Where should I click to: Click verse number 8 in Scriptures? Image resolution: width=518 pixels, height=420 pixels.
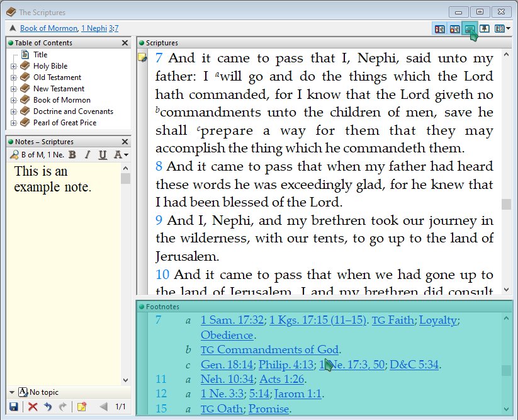[159, 166]
